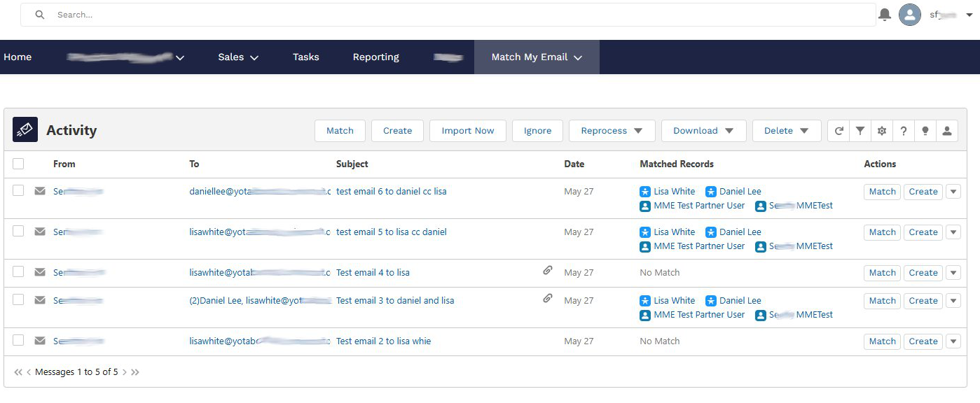Open the Sales navigation menu
Viewport: 980px width, 403px height.
pyautogui.click(x=238, y=57)
